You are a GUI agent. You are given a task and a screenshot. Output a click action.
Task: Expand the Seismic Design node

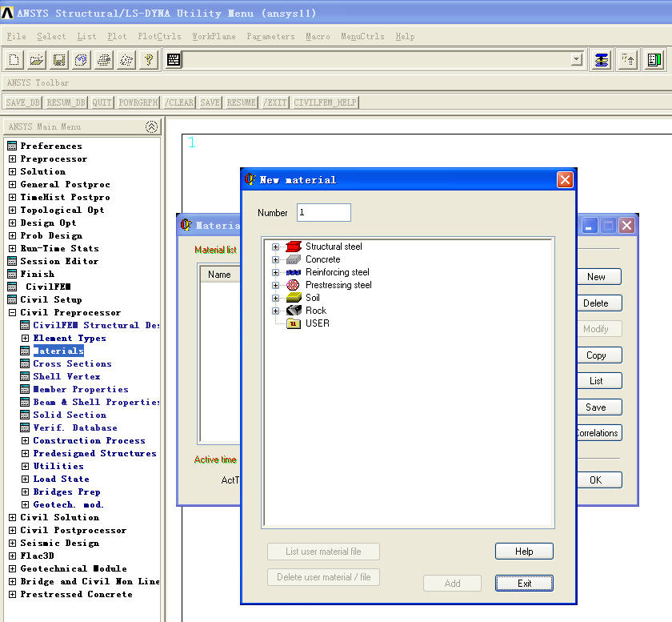[x=13, y=543]
